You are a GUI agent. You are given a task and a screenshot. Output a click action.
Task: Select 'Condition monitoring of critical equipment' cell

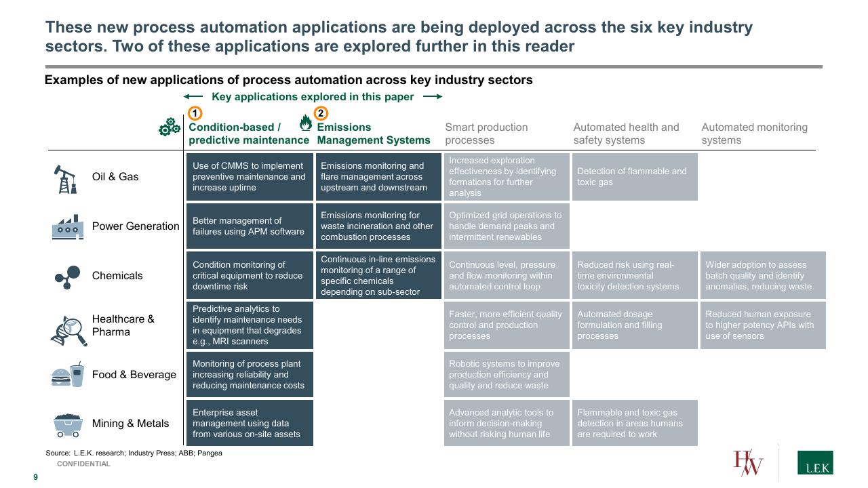(250, 275)
